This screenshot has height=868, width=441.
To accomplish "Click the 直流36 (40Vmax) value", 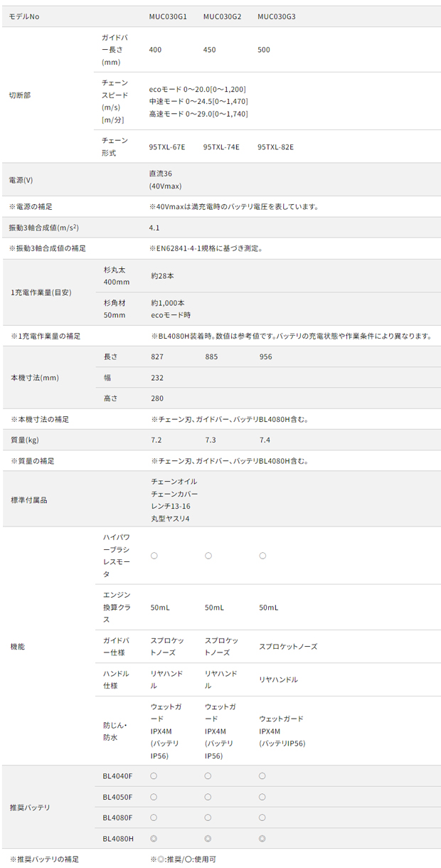I will point(166,179).
